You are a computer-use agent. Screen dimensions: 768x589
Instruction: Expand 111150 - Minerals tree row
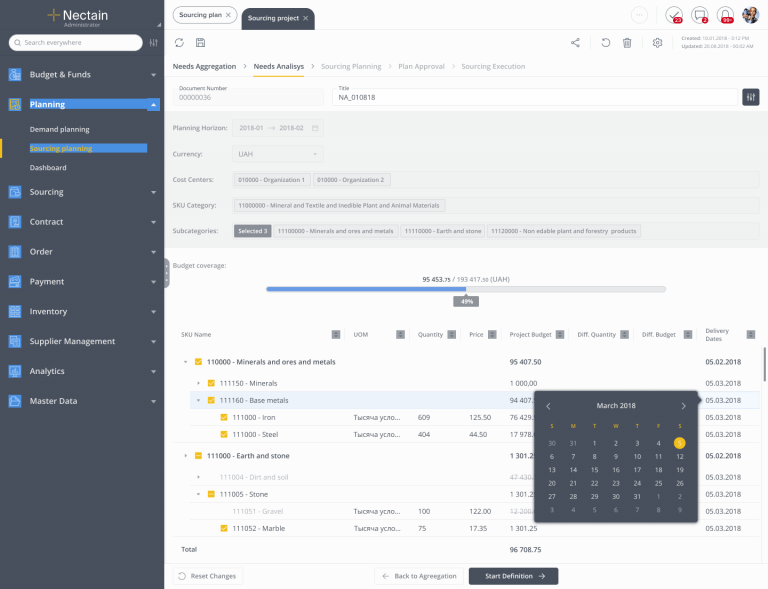(198, 383)
